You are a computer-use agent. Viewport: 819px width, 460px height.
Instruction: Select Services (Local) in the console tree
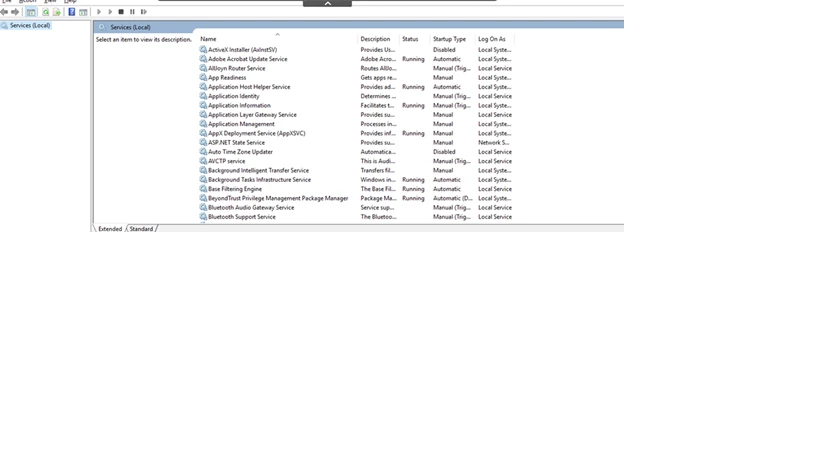pyautogui.click(x=30, y=25)
